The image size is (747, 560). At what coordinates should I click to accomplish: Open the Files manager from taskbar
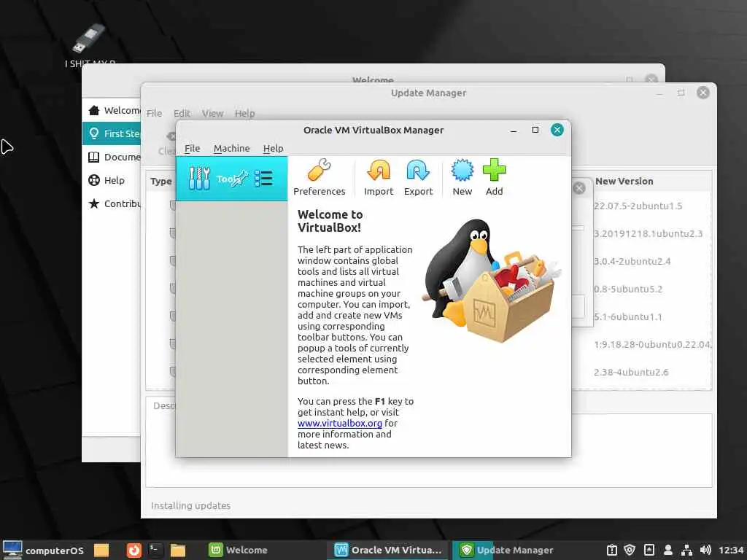[178, 550]
